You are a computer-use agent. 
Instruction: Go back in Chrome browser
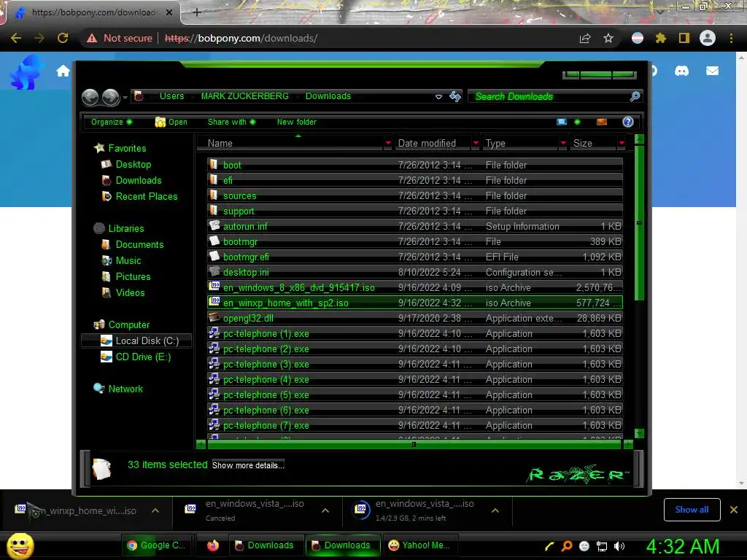[16, 38]
